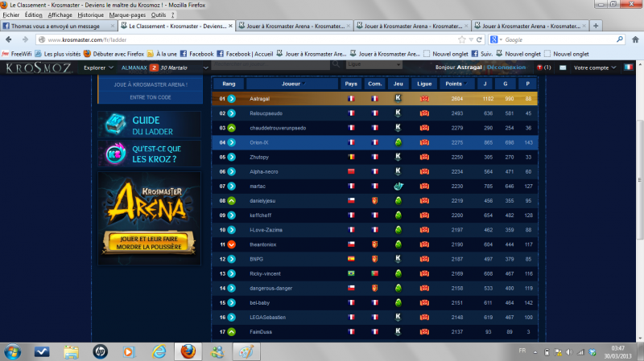Screen dimensions: 644x361
Task: Click the green up arrow for danielyjesu
Action: pos(232,201)
